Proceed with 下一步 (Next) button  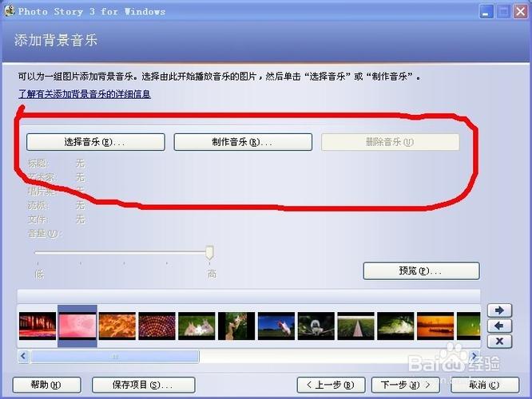(406, 385)
